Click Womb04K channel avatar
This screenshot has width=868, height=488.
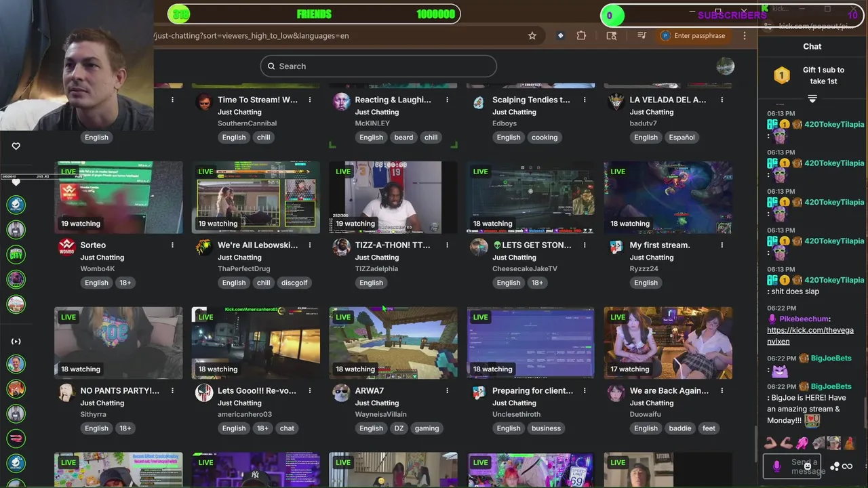pos(66,247)
